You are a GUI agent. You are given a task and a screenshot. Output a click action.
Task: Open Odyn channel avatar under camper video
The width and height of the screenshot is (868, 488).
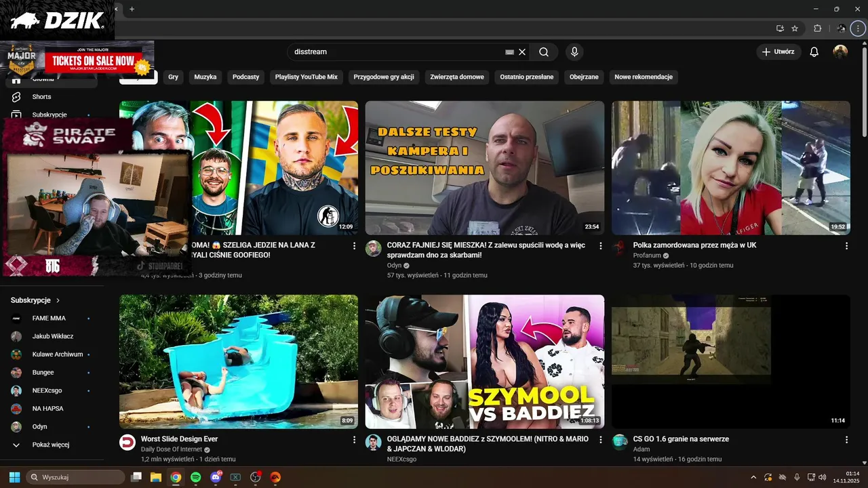tap(373, 248)
